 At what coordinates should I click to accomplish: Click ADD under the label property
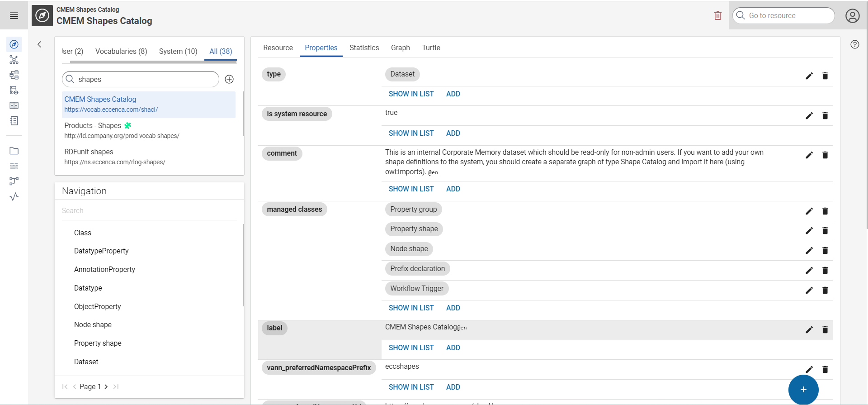453,348
